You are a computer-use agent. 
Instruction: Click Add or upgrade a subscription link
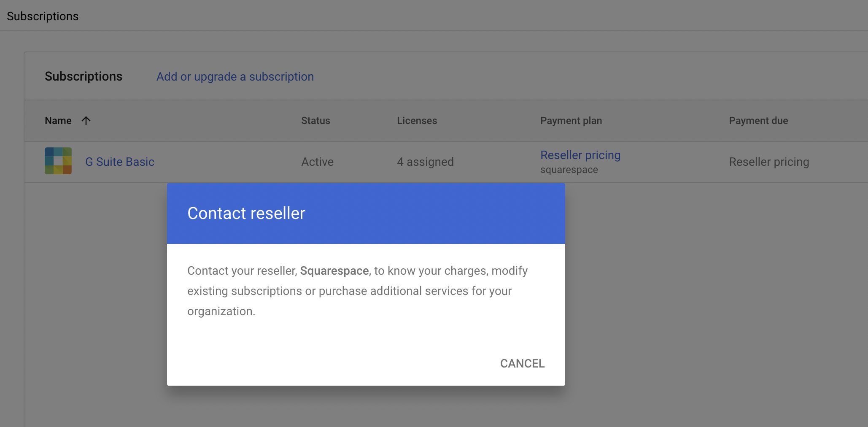coord(235,77)
